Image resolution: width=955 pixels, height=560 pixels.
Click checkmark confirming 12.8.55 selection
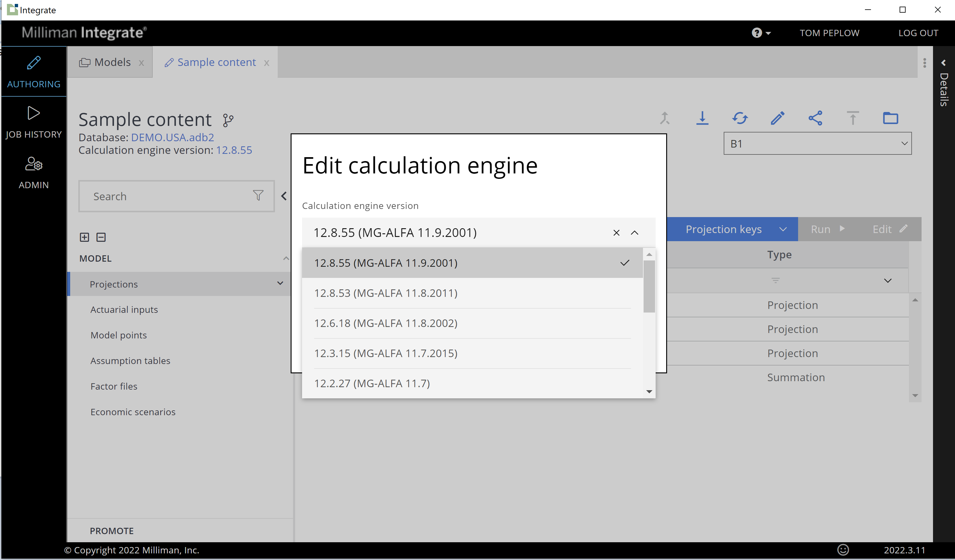[624, 262]
